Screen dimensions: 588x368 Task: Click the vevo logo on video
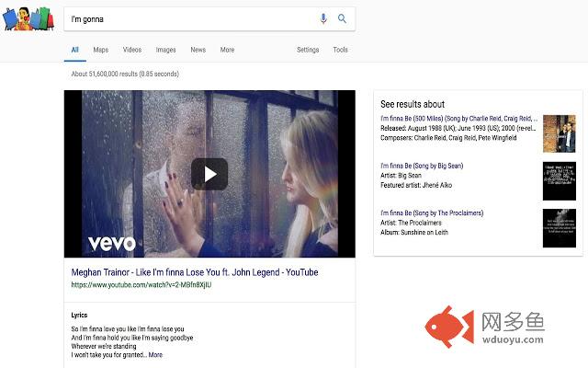[x=111, y=243]
